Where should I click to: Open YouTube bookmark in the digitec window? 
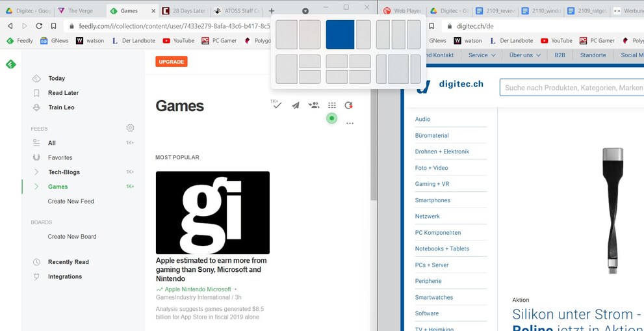pyautogui.click(x=556, y=41)
